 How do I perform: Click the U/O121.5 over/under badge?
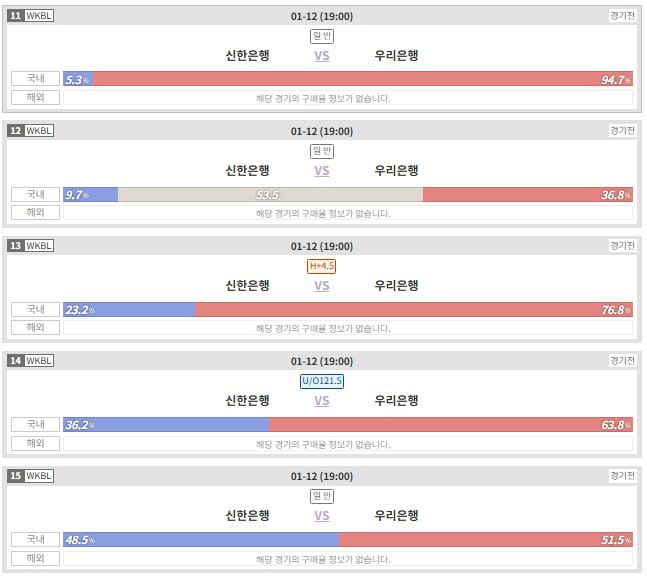pos(322,381)
